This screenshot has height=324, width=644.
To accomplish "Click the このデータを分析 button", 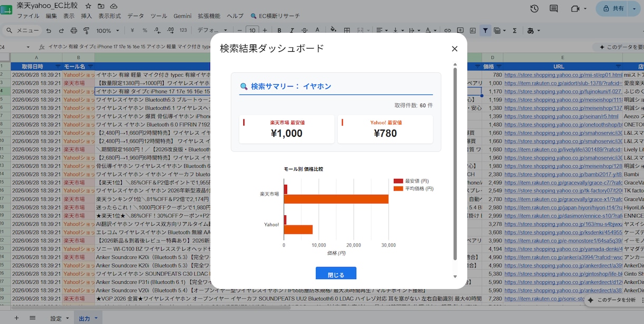I will pos(613,300).
